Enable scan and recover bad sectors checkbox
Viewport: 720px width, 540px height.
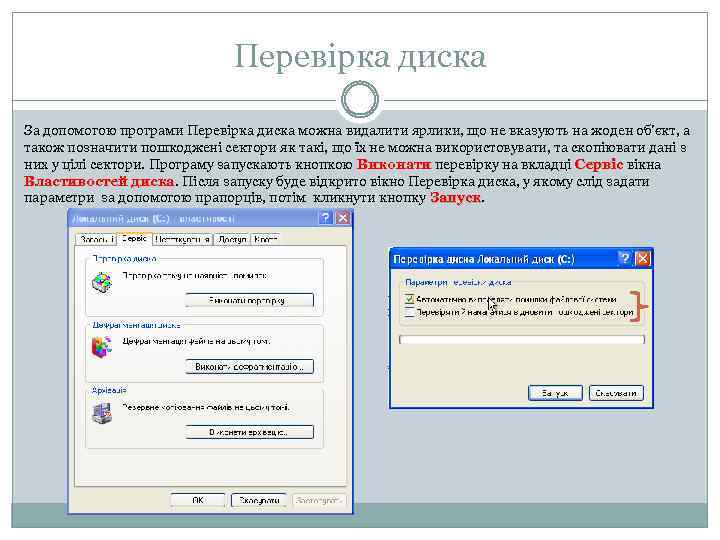tap(409, 312)
